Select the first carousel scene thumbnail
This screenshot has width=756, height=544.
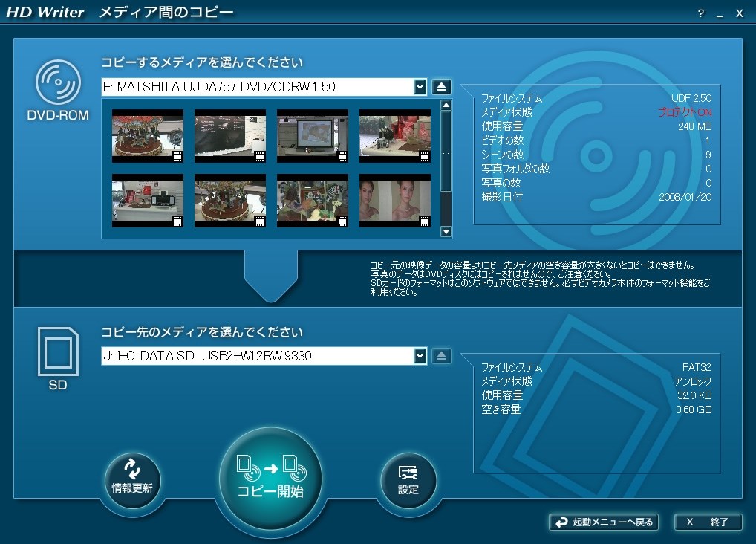coord(148,136)
